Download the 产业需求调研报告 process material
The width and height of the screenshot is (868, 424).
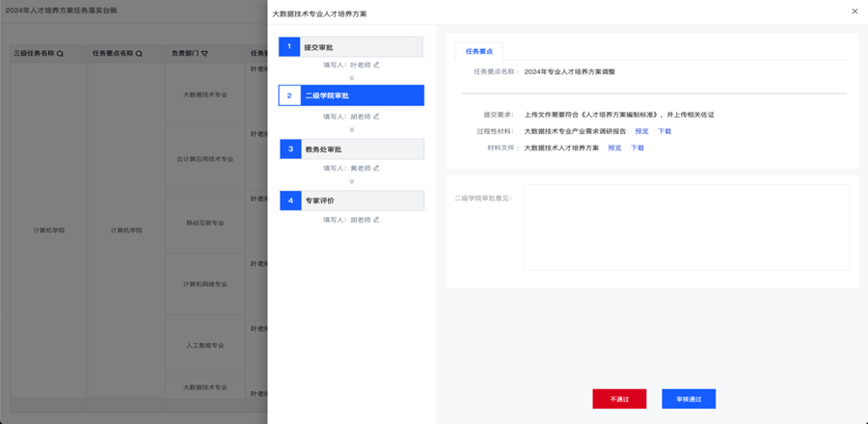pos(665,132)
